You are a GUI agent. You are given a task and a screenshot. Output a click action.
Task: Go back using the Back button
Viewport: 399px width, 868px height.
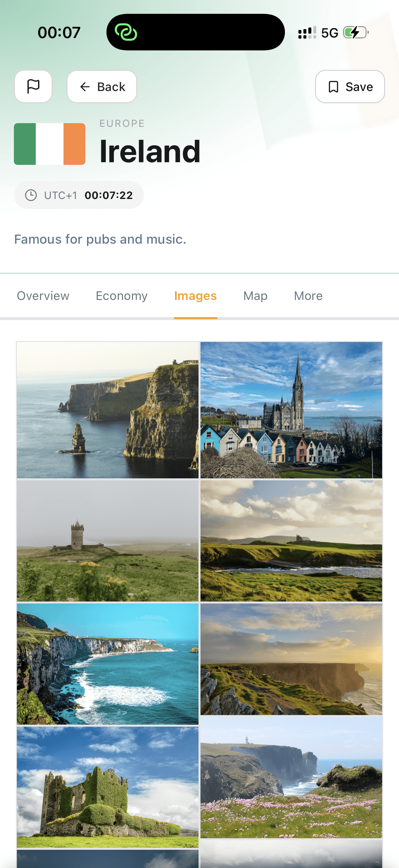[x=102, y=87]
